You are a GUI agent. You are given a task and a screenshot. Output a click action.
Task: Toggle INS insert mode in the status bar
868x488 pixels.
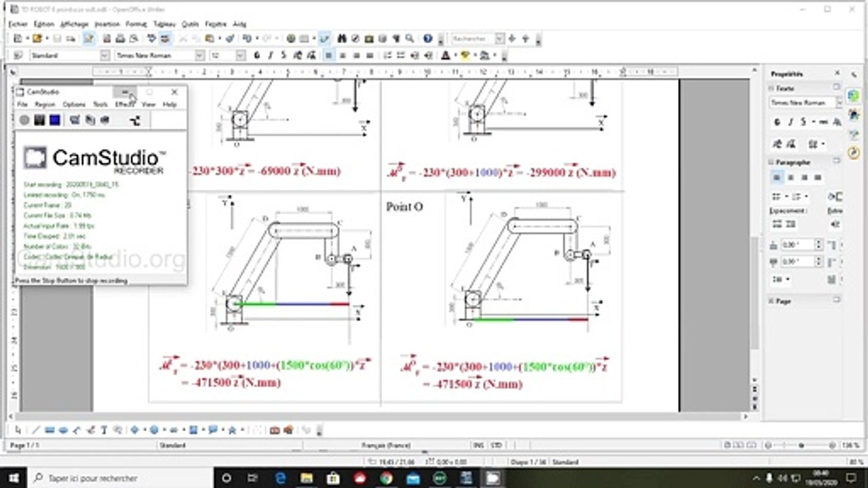pyautogui.click(x=478, y=445)
